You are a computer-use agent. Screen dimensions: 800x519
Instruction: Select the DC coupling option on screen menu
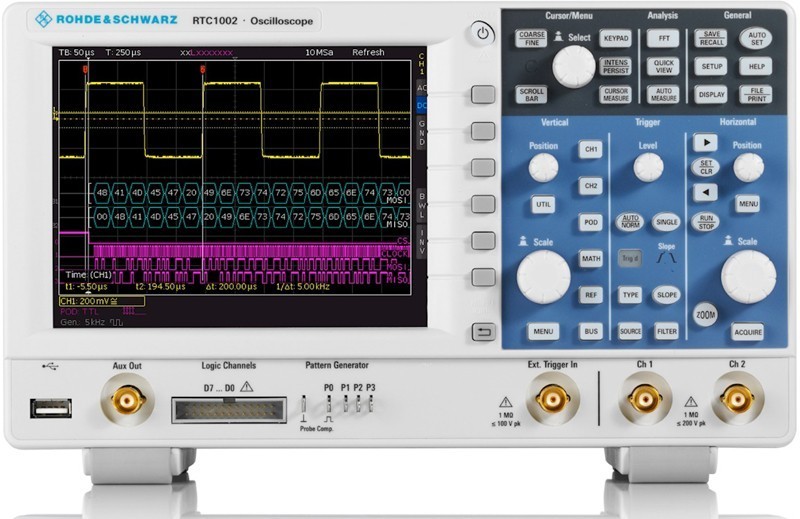tap(422, 105)
